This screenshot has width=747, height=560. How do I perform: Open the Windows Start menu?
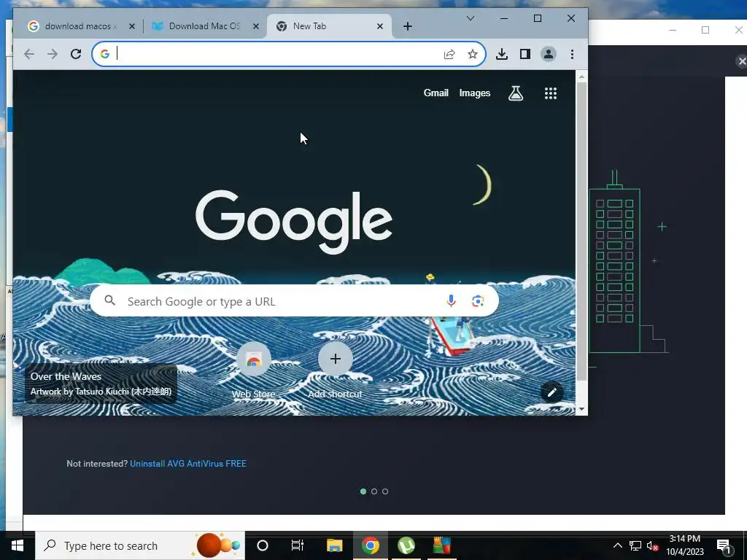(18, 545)
